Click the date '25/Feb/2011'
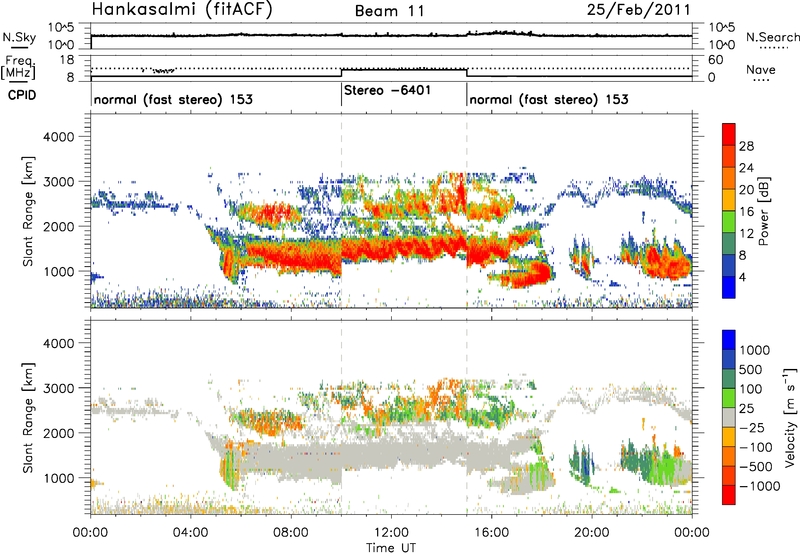Image resolution: width=800 pixels, height=554 pixels. pos(638,9)
